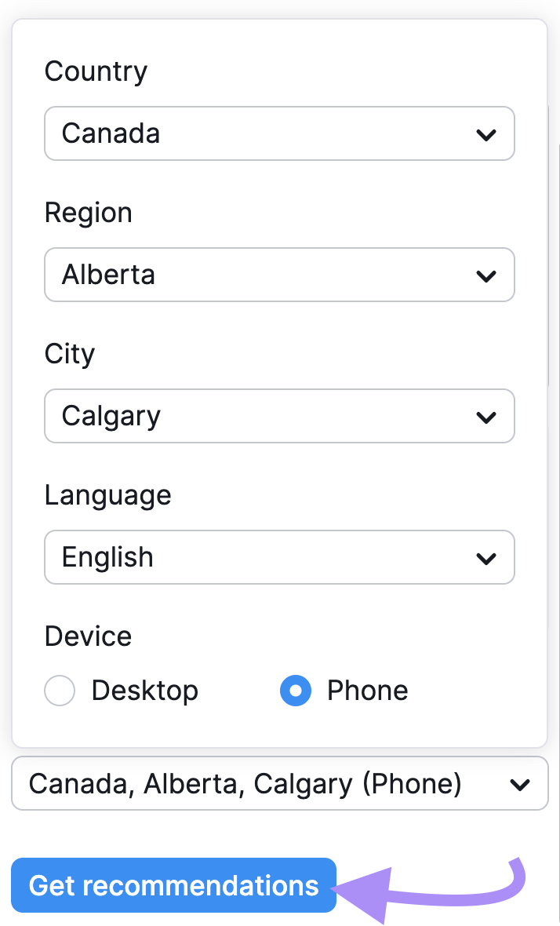The image size is (560, 926).
Task: Click the chevron arrow in Country field
Action: coord(486,134)
